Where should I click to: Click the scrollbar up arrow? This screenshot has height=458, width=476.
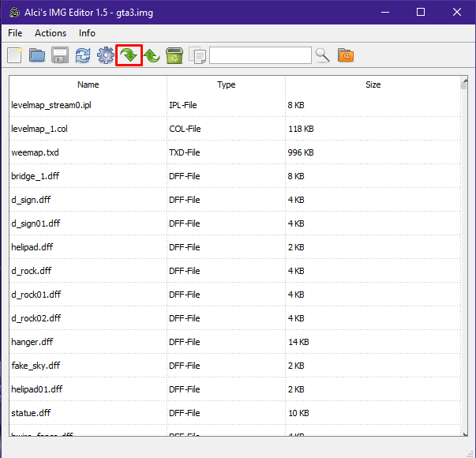[464, 80]
